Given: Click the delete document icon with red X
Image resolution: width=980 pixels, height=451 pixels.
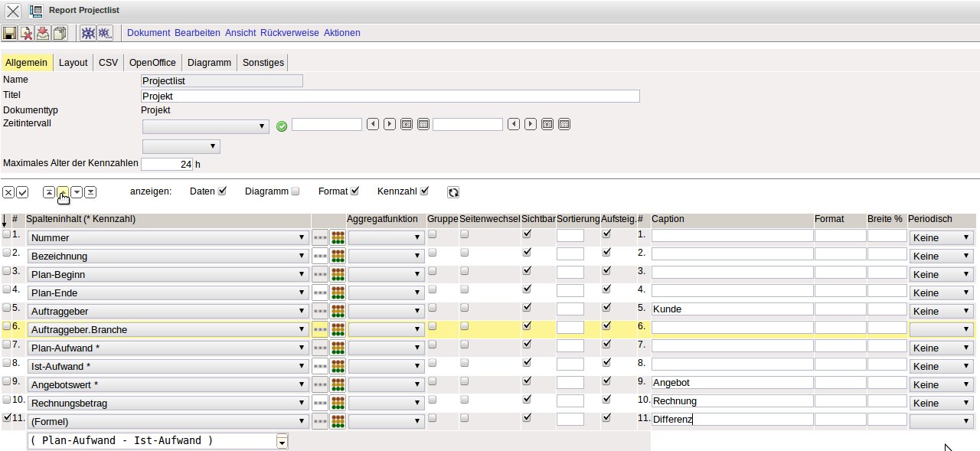Looking at the screenshot, I should [x=26, y=33].
